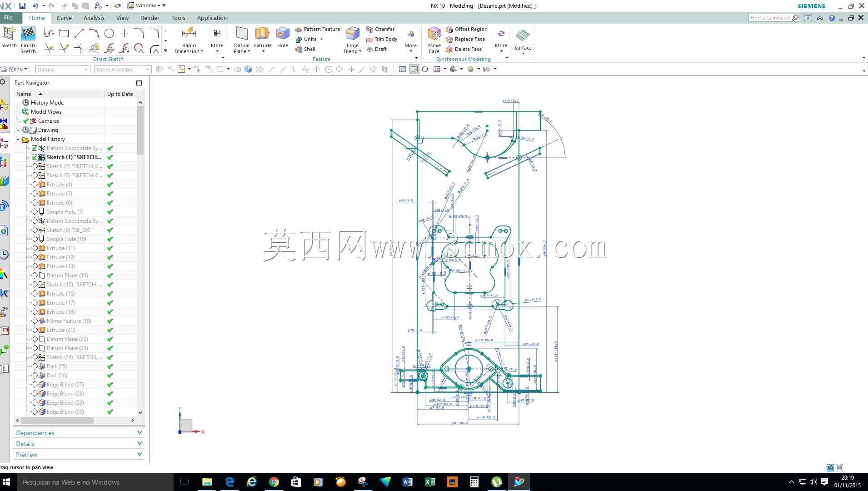
Task: Toggle visibility box of Dart (25)
Action: [35, 366]
